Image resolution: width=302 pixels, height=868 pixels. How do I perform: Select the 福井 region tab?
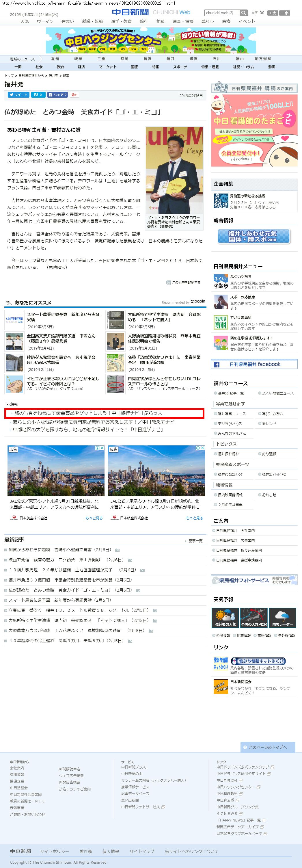click(x=170, y=59)
